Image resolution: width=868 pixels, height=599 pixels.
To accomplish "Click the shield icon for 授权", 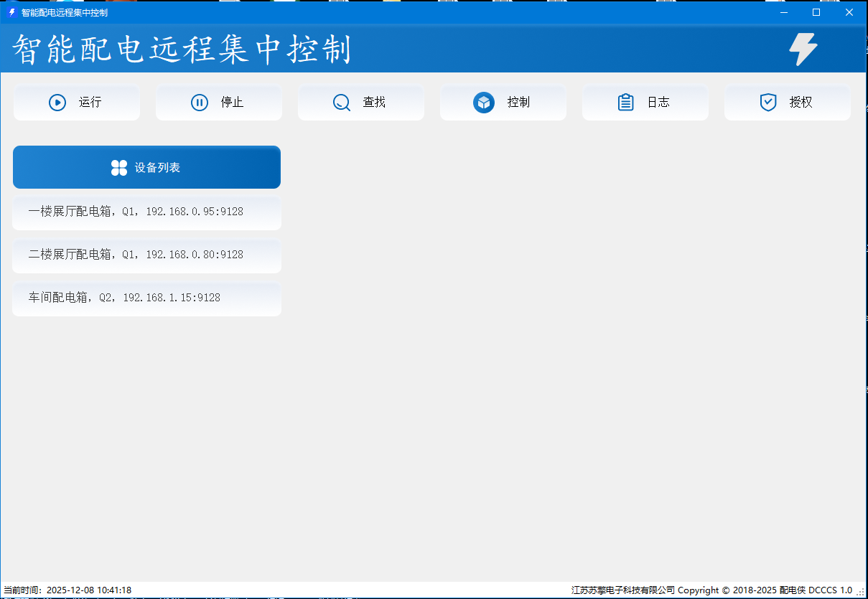I will pyautogui.click(x=768, y=103).
